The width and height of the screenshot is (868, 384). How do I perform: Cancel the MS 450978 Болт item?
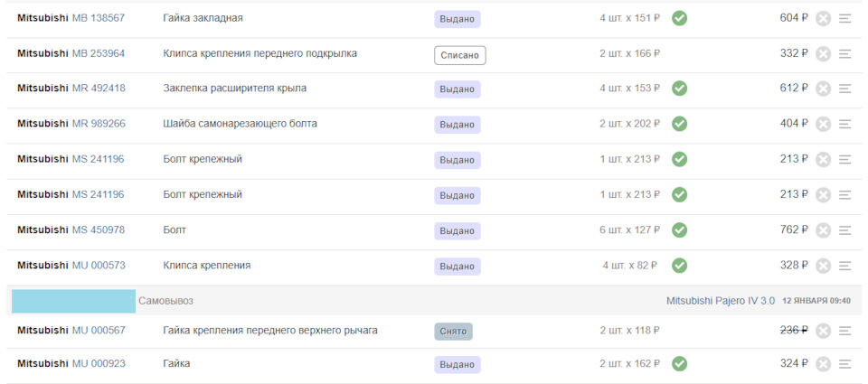(823, 230)
